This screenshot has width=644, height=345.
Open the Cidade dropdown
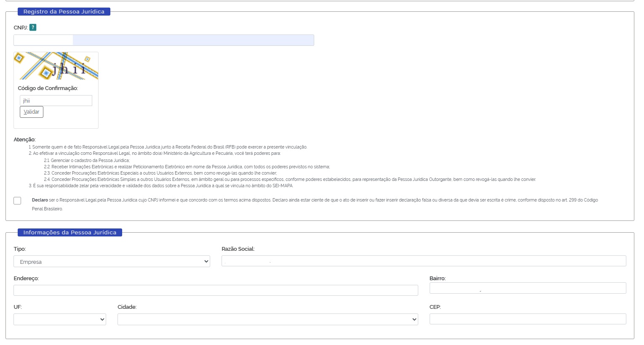tap(268, 319)
